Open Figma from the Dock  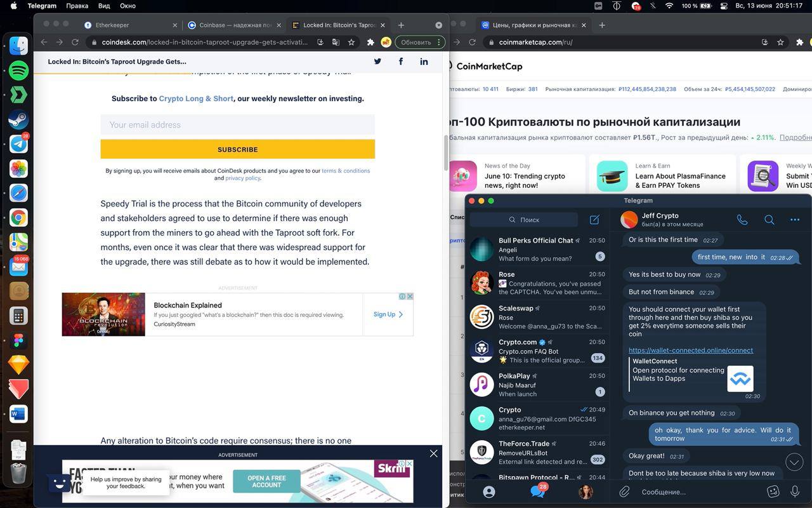coord(18,340)
